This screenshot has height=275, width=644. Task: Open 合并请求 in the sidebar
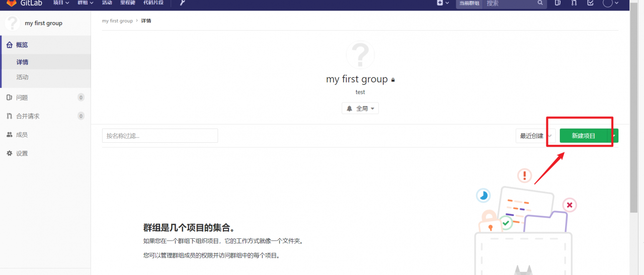tap(45, 116)
